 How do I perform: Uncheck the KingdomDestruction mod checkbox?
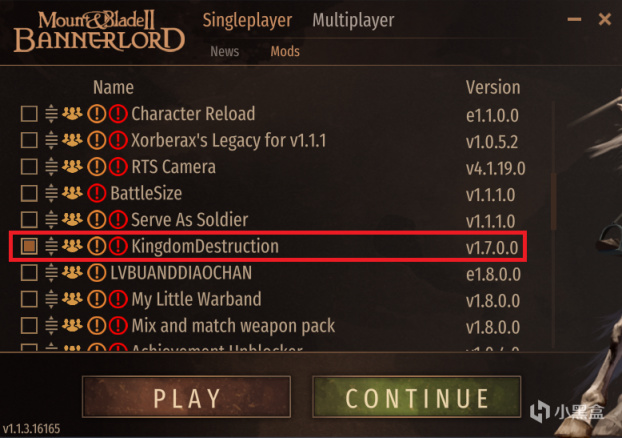tap(29, 246)
